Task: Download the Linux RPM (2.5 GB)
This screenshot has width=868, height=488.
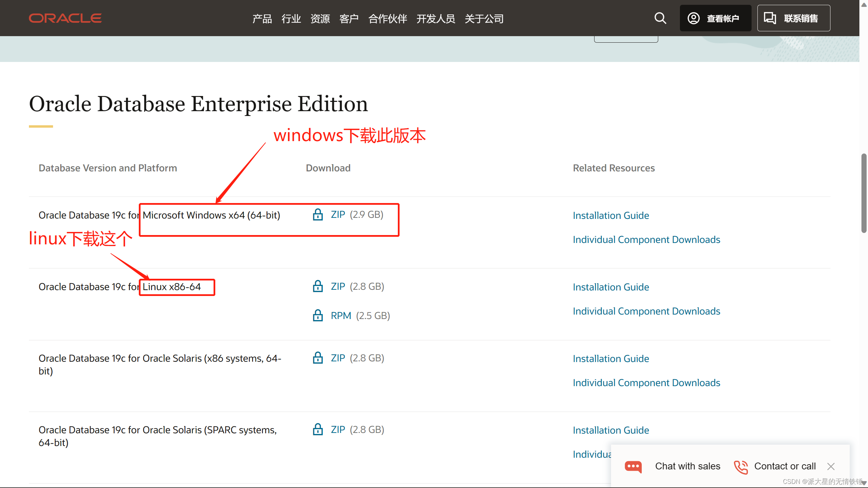Action: [x=341, y=315]
